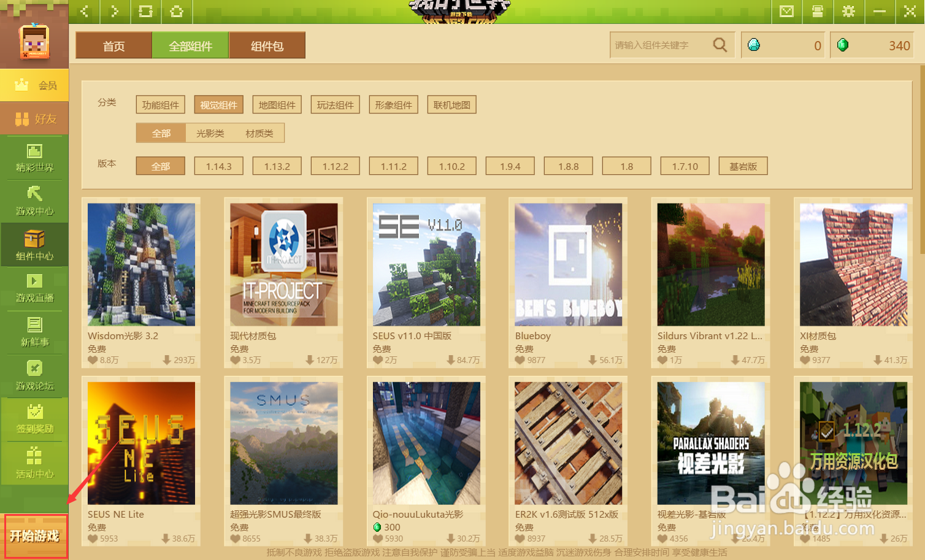Image resolution: width=925 pixels, height=560 pixels.
Task: Open the settings gear icon
Action: click(x=848, y=11)
